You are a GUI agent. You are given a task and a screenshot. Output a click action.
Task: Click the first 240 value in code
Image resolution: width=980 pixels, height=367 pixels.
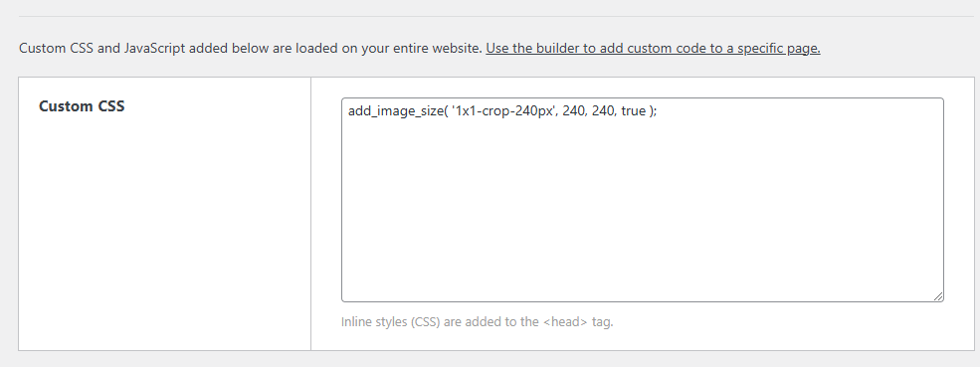tap(574, 111)
